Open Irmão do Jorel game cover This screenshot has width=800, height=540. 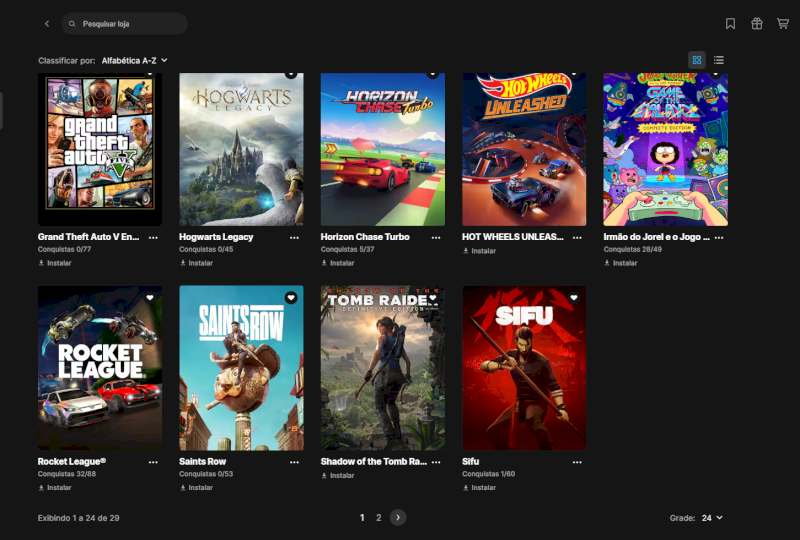(x=665, y=149)
